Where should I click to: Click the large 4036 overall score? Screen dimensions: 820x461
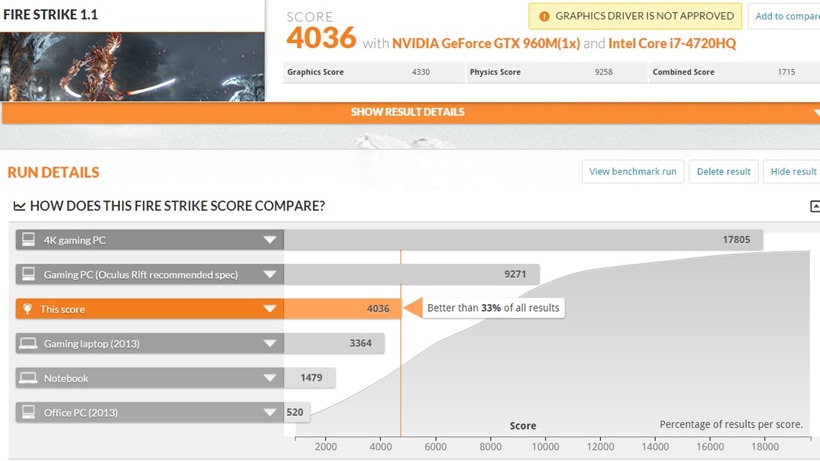[x=321, y=38]
